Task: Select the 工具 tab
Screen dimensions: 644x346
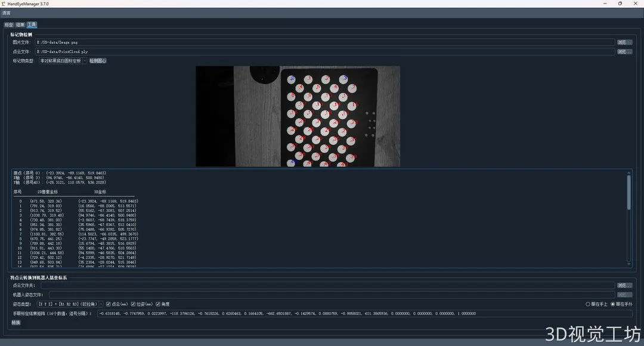Action: click(32, 24)
